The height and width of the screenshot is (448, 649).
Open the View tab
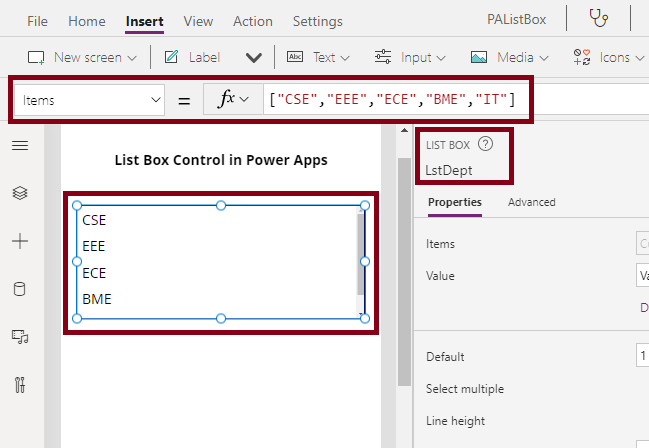pos(198,21)
